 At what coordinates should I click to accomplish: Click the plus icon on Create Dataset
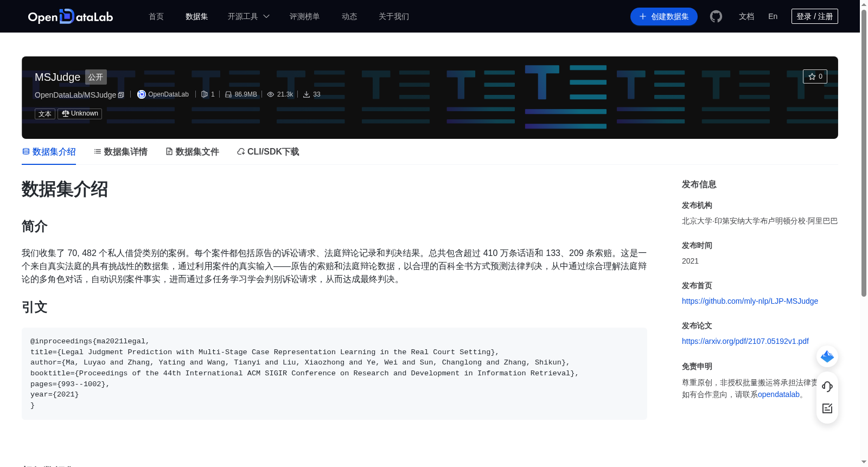(x=643, y=16)
